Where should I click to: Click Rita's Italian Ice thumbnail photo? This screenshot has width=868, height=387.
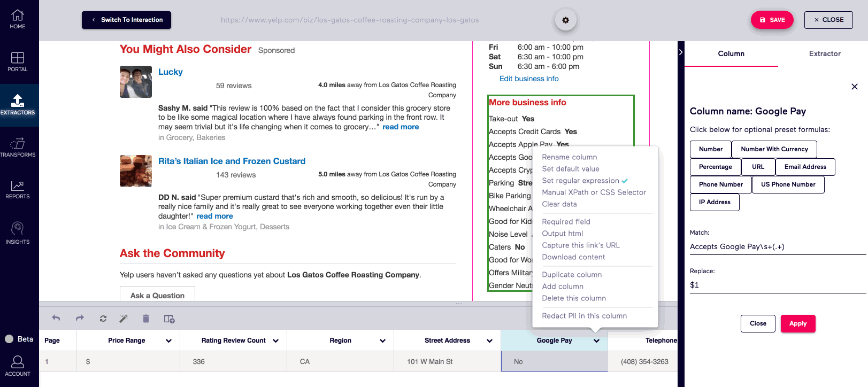[136, 171]
